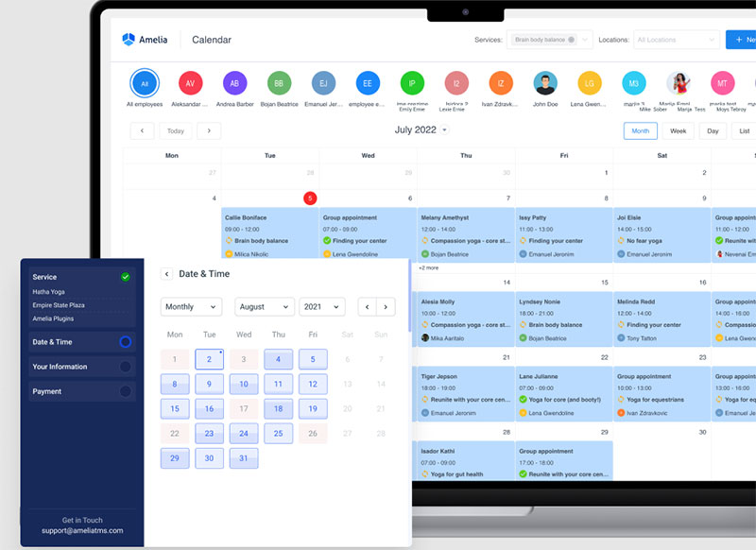
Task: Open the Services filter dropdown
Action: 550,40
